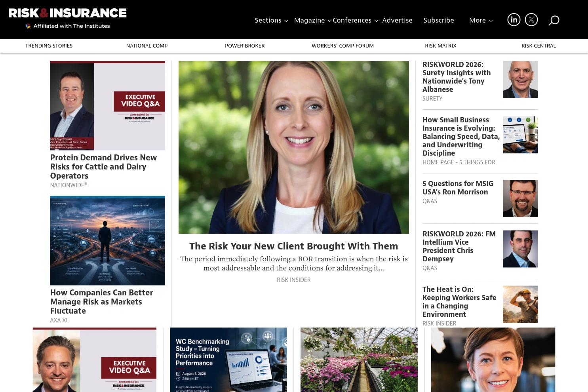
Task: Open the WC Benchmarking Study webinar card
Action: (x=228, y=360)
